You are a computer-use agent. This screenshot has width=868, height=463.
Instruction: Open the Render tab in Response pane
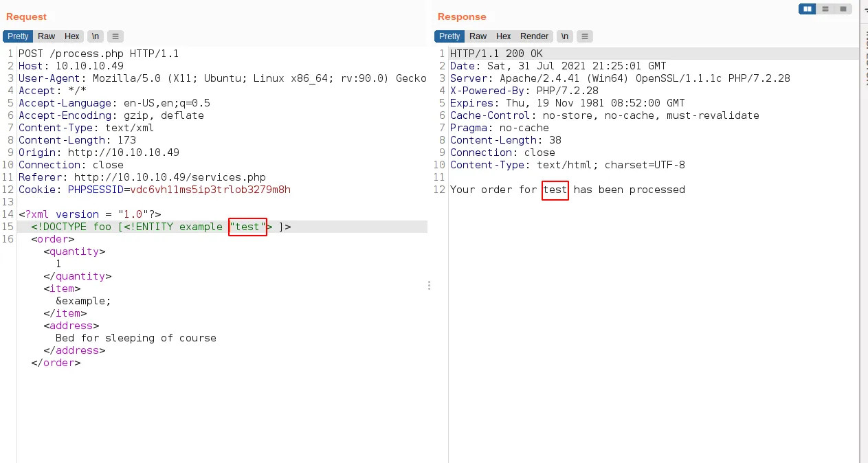pyautogui.click(x=534, y=36)
